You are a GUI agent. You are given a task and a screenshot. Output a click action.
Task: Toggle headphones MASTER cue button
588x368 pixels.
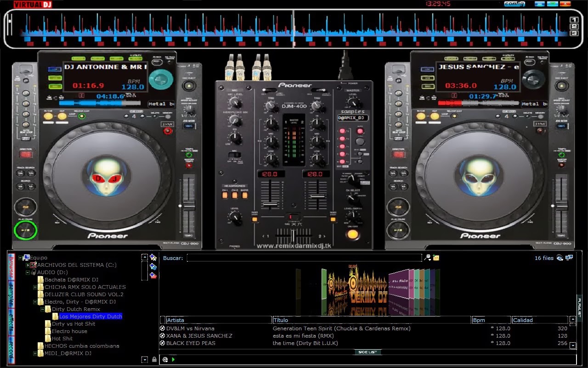click(x=244, y=195)
